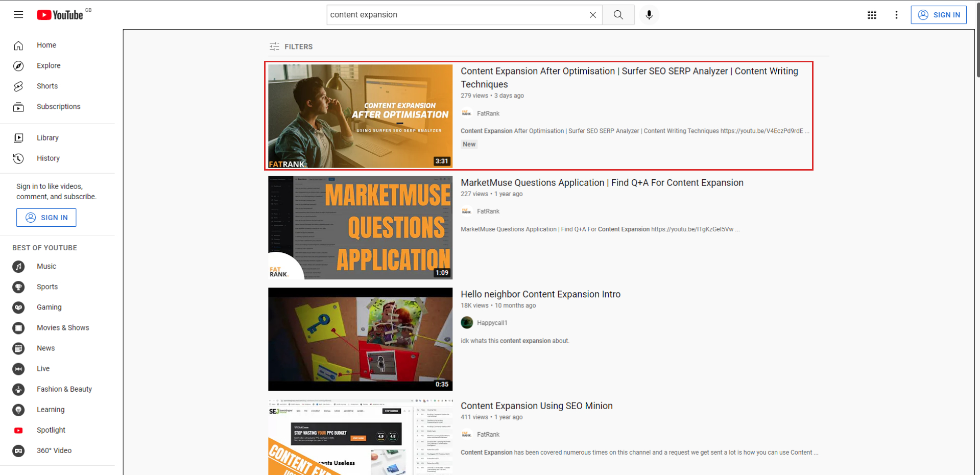This screenshot has width=980, height=475.
Task: Select the 360° Video icon
Action: [18, 450]
